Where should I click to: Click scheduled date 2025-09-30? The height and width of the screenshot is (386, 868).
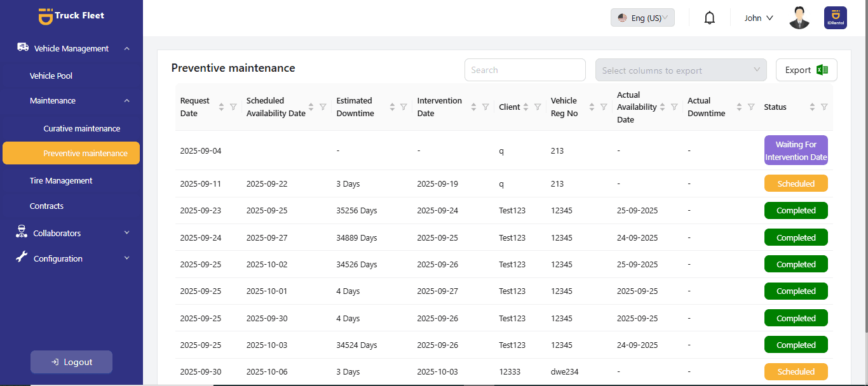click(267, 318)
